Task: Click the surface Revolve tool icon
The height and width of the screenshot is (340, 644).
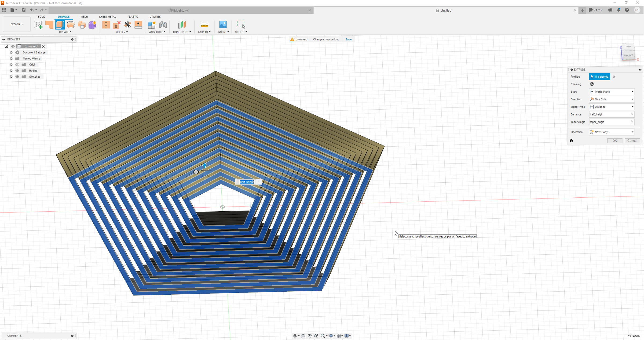Action: [x=71, y=25]
